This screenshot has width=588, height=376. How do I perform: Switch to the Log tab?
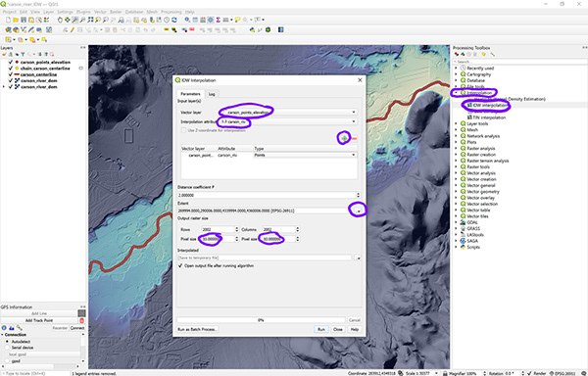pos(212,94)
